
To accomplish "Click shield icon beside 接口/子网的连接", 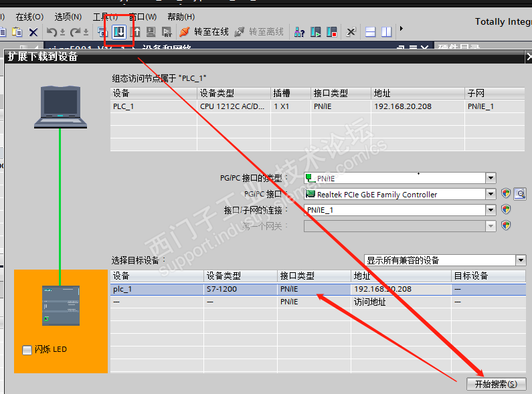I will pos(506,209).
